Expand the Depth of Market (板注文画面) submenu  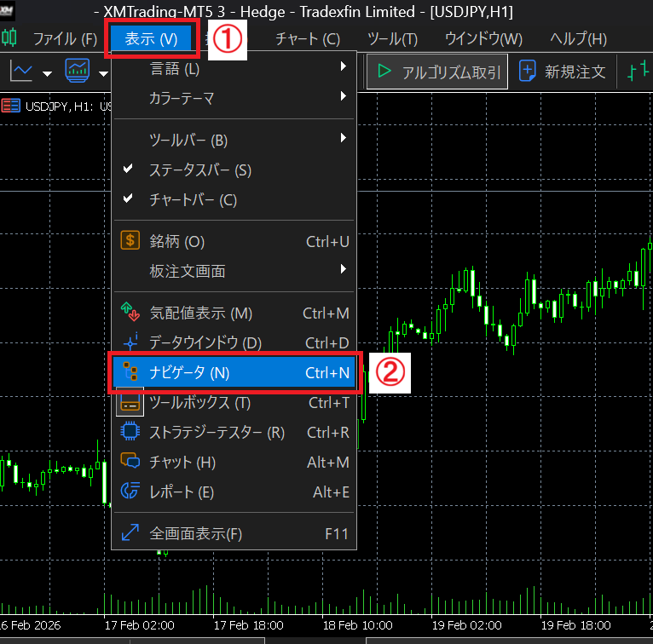point(233,271)
